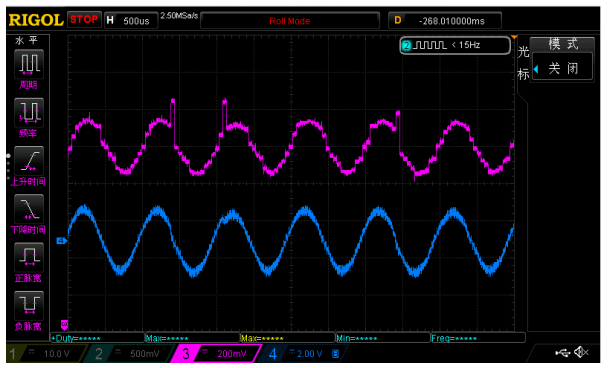614x368 pixels.
Task: Click the first Max measurement readout
Action: (193, 338)
